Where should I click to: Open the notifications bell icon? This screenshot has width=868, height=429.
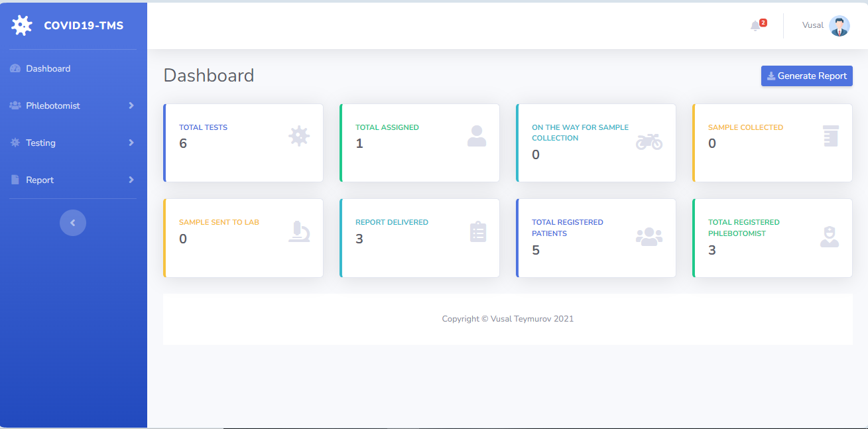click(755, 26)
